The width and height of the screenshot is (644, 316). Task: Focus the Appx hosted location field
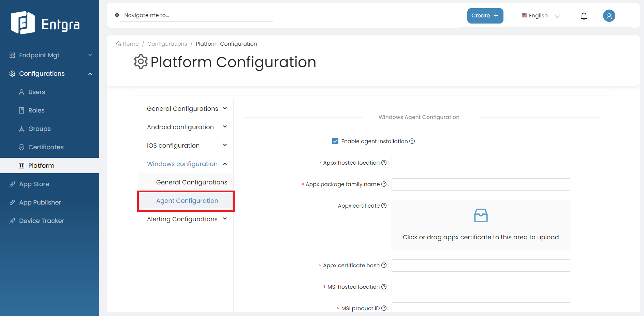coord(481,163)
